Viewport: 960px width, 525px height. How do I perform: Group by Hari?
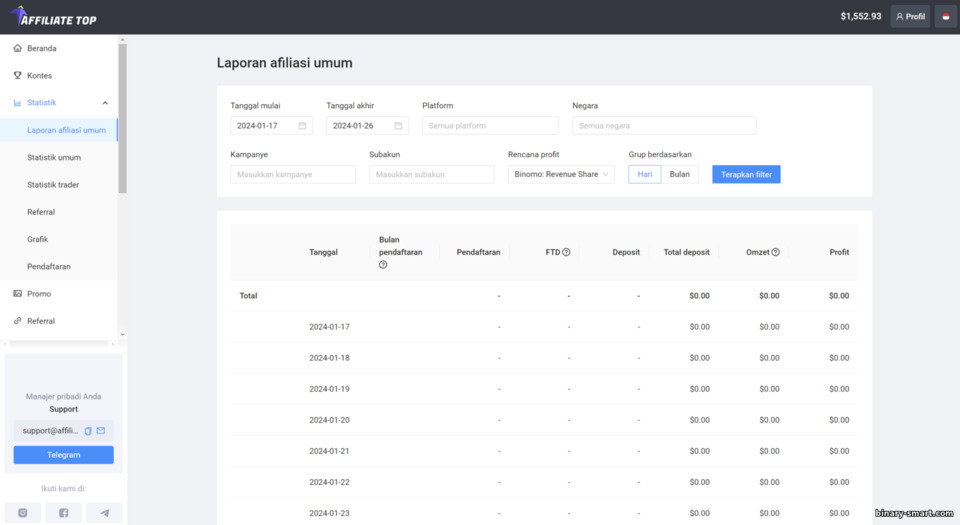pos(645,174)
